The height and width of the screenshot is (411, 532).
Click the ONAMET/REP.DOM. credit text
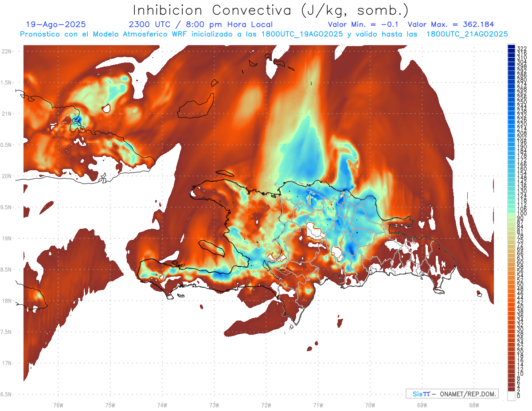click(x=466, y=394)
